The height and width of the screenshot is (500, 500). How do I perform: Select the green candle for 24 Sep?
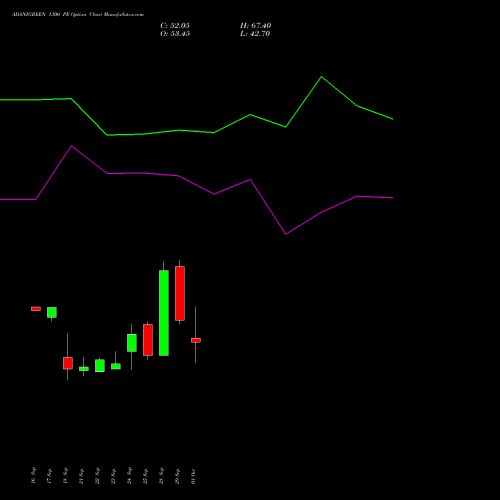(132, 343)
